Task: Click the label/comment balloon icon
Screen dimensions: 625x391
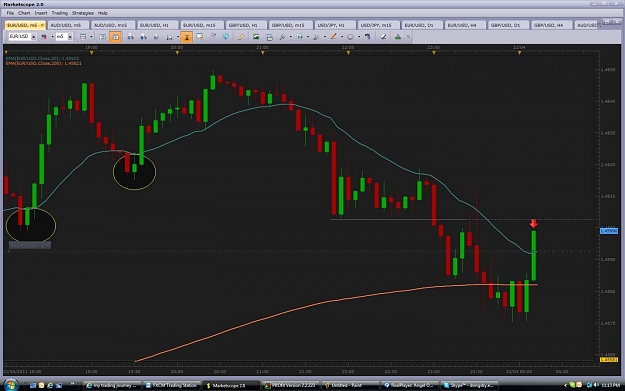Action: [x=200, y=37]
